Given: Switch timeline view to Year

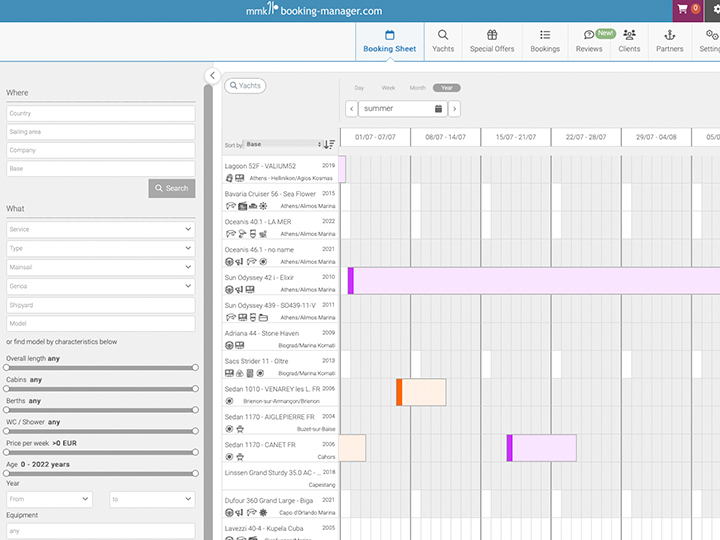Looking at the screenshot, I should (446, 88).
